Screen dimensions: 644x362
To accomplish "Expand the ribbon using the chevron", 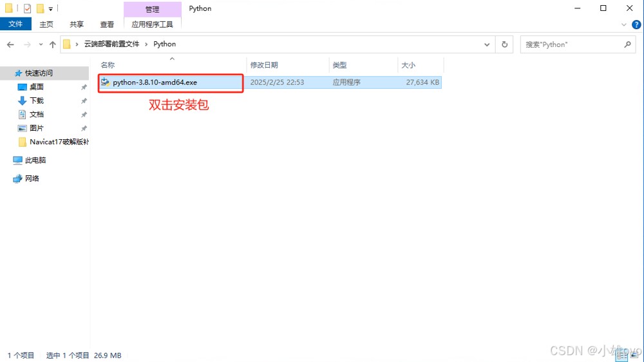I will click(x=624, y=24).
